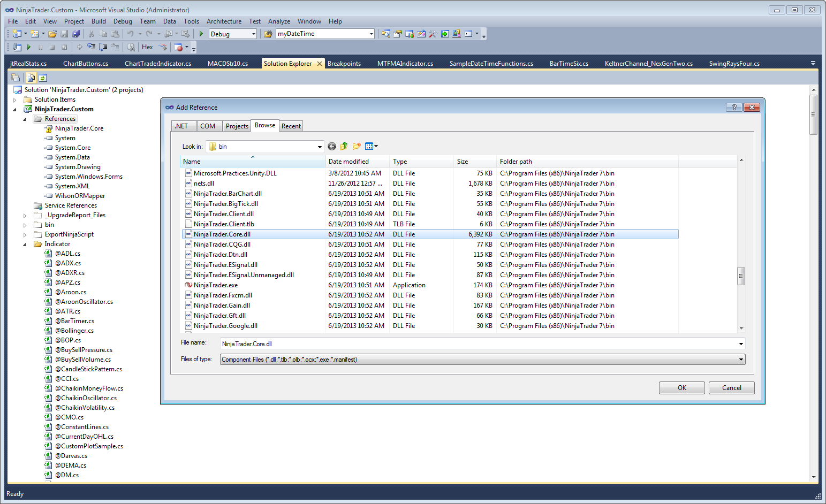Click the New Project toolbar icon

click(x=17, y=34)
